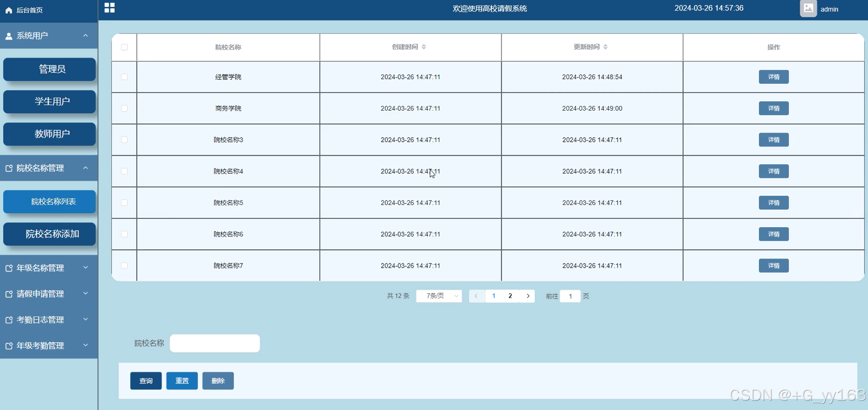This screenshot has width=868, height=410.
Task: Click the grid menu icon in the header
Action: pyautogui.click(x=110, y=8)
